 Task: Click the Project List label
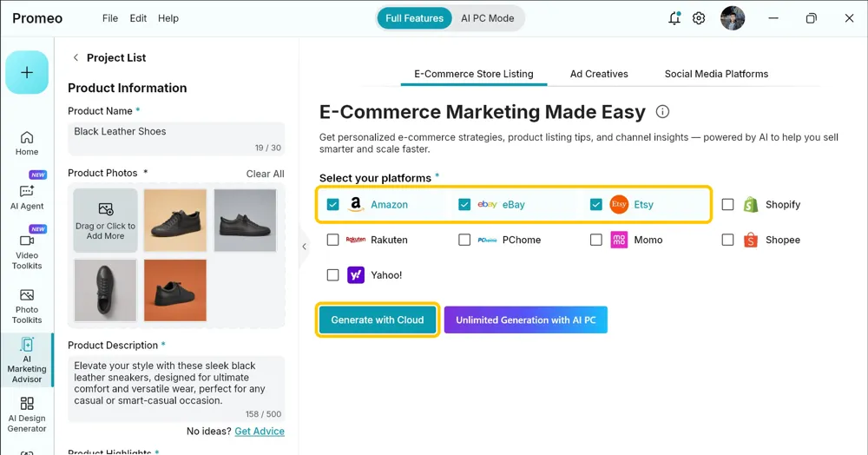tap(116, 57)
